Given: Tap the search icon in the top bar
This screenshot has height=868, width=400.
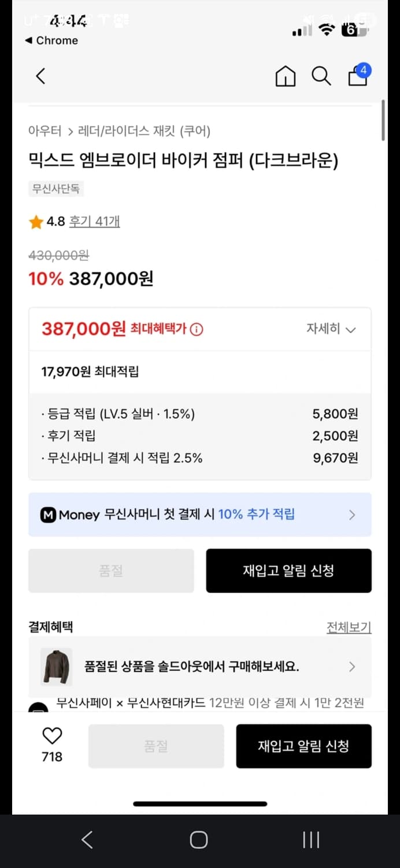Looking at the screenshot, I should pyautogui.click(x=321, y=76).
